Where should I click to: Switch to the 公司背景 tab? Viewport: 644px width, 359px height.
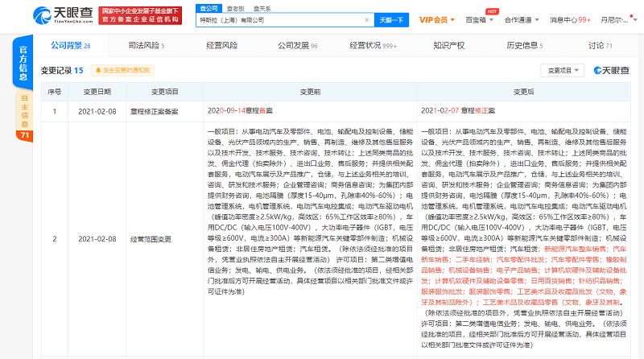tap(71, 46)
